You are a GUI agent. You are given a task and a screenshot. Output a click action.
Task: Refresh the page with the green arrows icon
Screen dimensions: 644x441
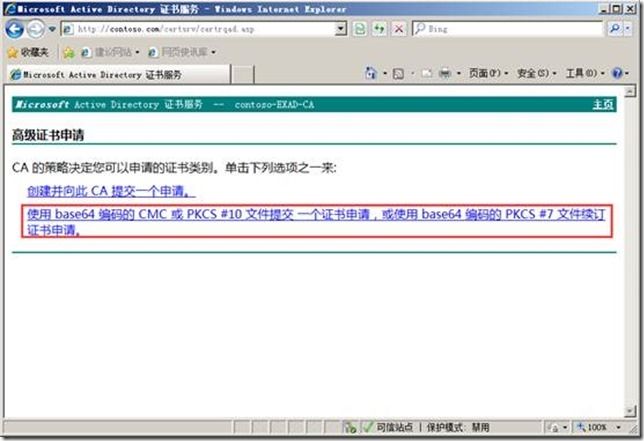(x=379, y=29)
